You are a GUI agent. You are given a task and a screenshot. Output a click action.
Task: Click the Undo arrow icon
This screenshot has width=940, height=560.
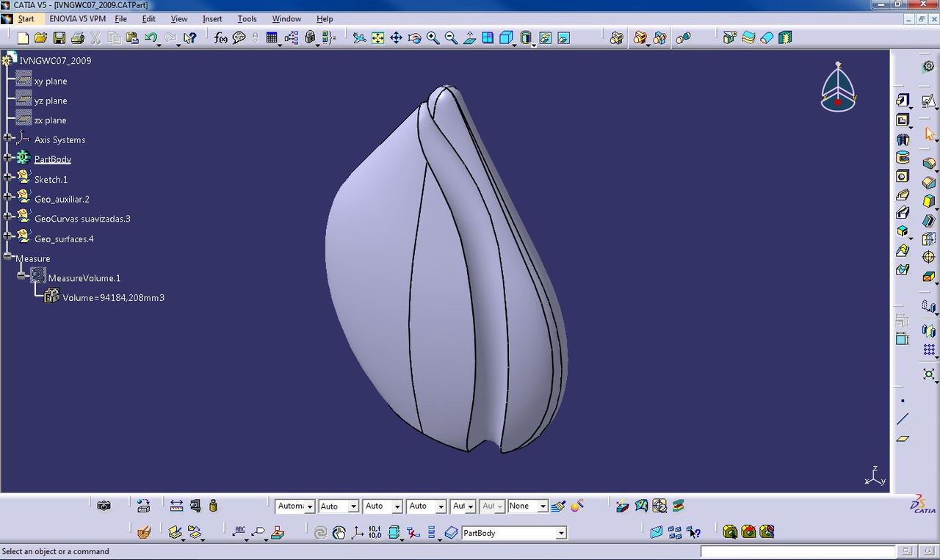pos(151,38)
